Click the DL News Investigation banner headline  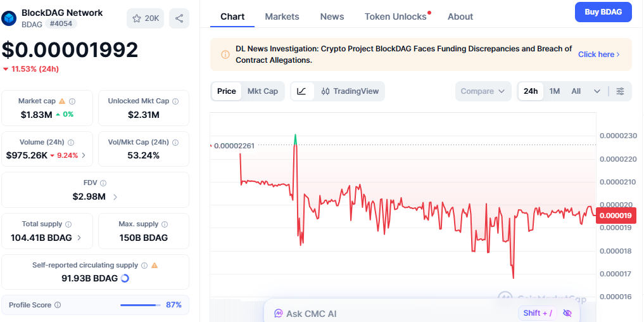(404, 55)
